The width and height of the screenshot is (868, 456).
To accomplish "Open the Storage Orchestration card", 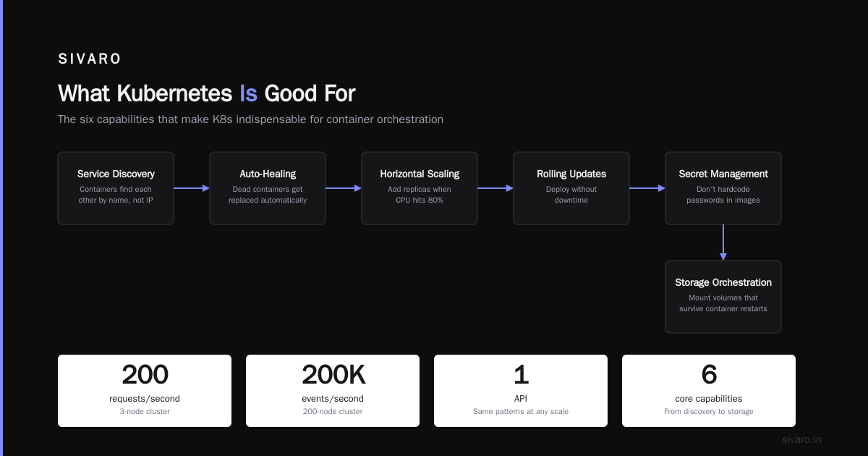I will click(x=723, y=297).
